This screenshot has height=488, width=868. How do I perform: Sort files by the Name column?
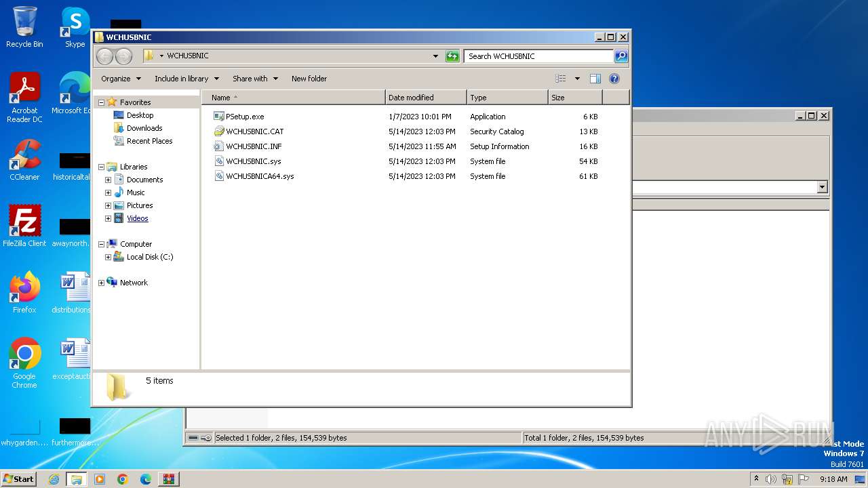point(293,98)
